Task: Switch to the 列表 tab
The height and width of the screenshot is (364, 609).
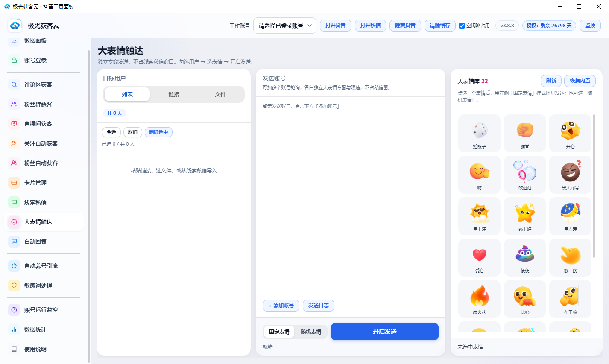Action: tap(127, 94)
